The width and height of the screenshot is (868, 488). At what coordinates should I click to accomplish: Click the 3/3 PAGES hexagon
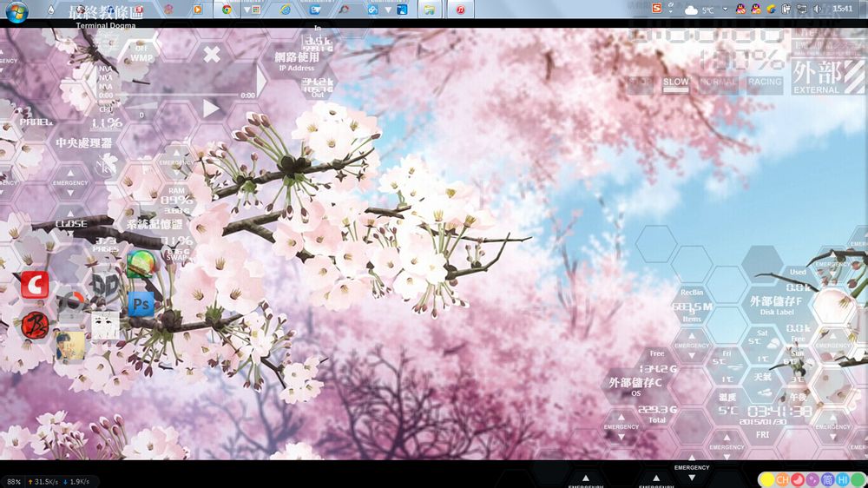point(105,245)
